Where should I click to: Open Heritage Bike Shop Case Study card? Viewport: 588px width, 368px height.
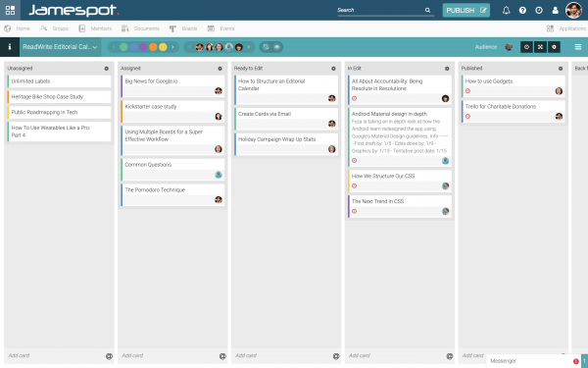59,97
